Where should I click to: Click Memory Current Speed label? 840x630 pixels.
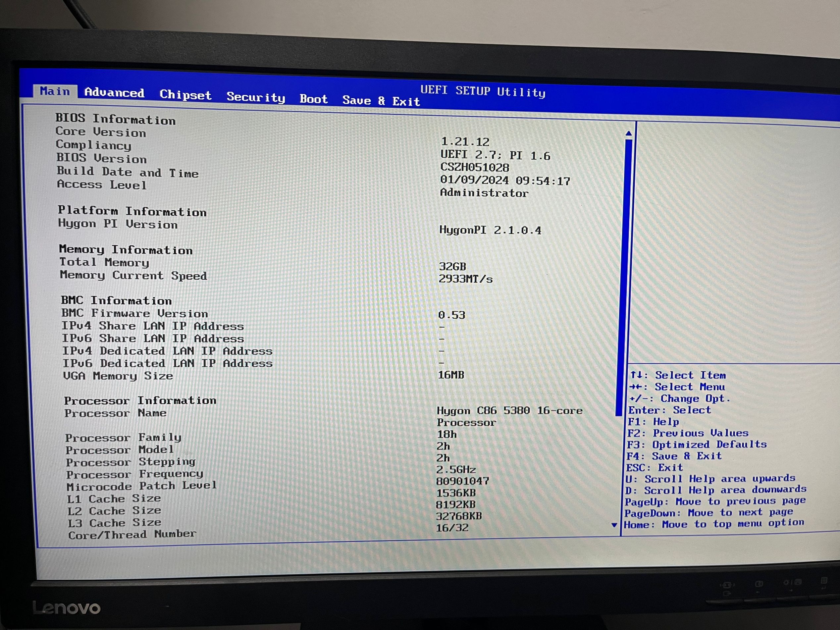[133, 275]
